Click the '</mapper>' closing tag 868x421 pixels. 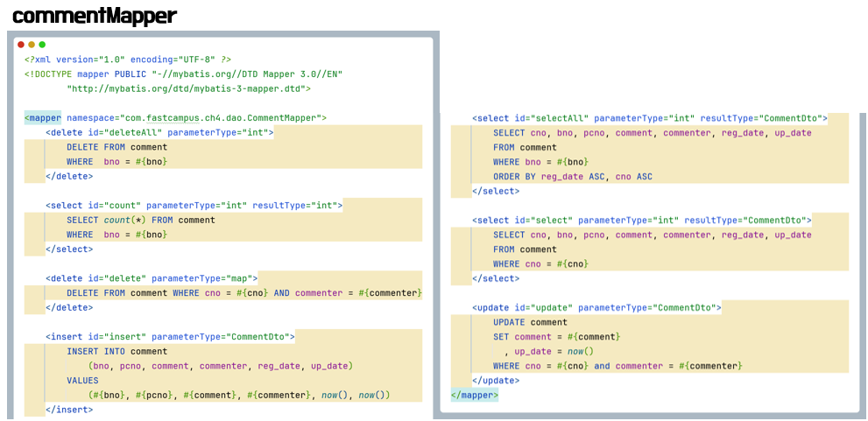pyautogui.click(x=475, y=396)
